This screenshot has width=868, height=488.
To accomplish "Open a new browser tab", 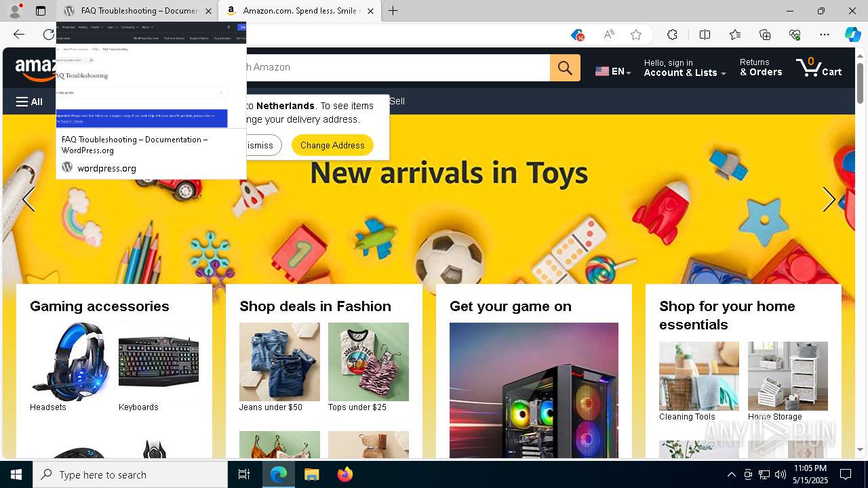I will tap(393, 11).
